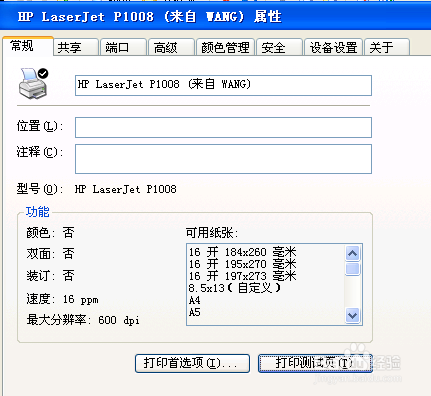
Task: Switch to the 关于 tab
Action: point(387,47)
